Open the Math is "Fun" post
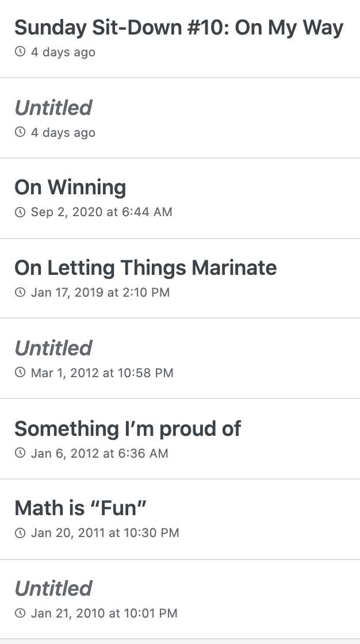This screenshot has height=644, width=360. coord(81,508)
